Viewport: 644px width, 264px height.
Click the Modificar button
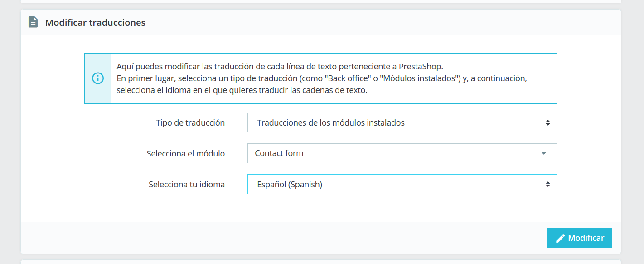(x=579, y=238)
